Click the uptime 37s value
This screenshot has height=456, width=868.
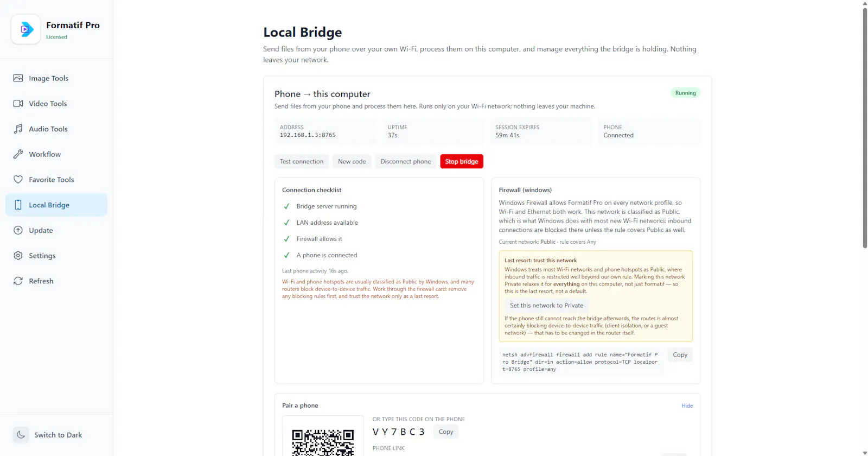pyautogui.click(x=392, y=135)
